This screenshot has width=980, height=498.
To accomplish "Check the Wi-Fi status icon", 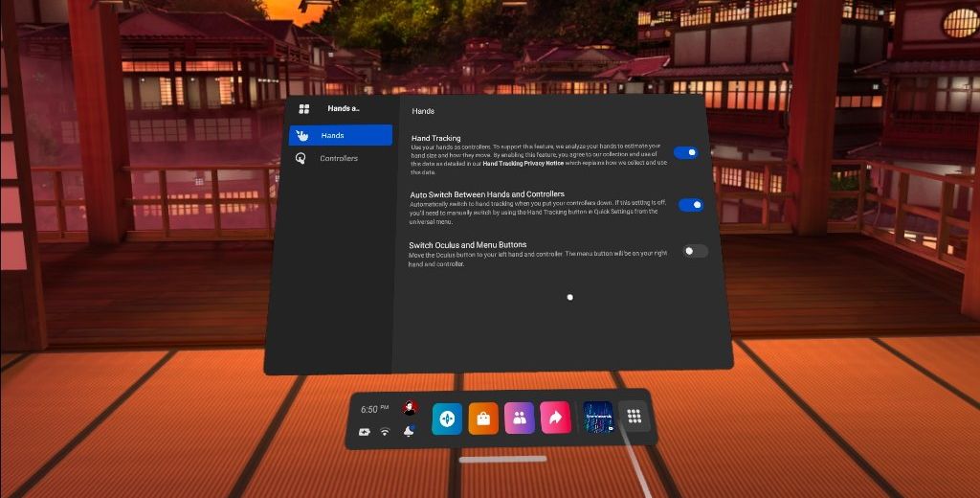I will pos(385,432).
